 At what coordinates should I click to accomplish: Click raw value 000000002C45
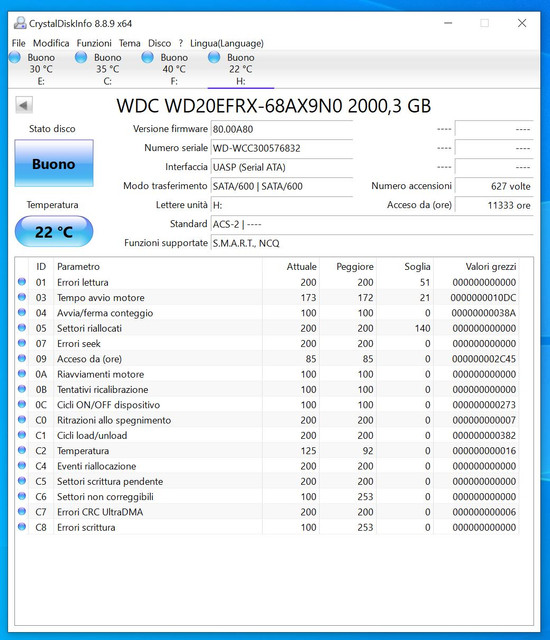[484, 359]
